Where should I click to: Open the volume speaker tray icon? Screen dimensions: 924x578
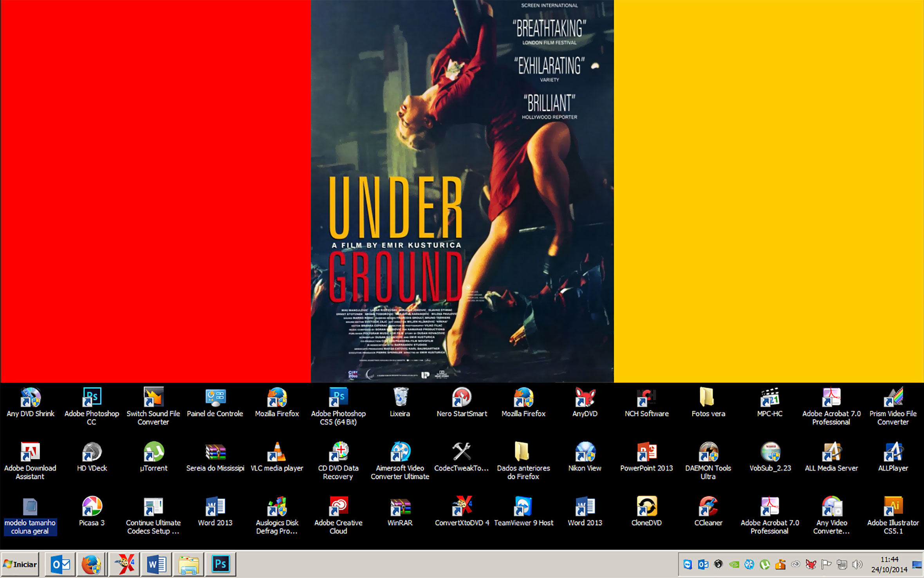[x=857, y=564]
